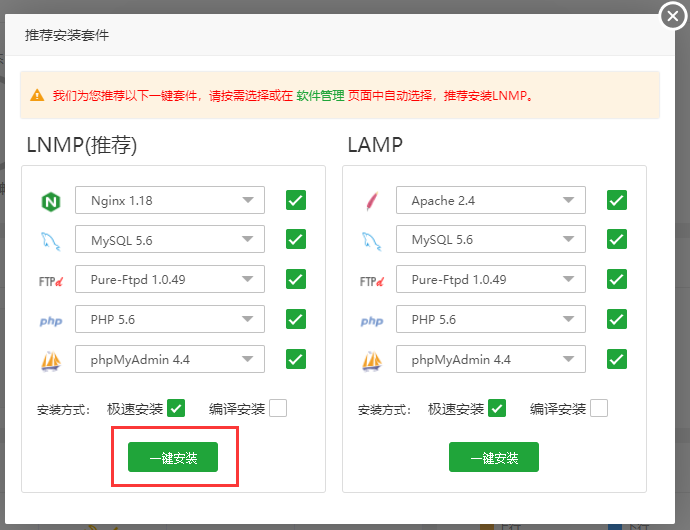
Task: Uncheck Pure-Ftpd 1.0.49 in LAMP
Action: pos(617,279)
